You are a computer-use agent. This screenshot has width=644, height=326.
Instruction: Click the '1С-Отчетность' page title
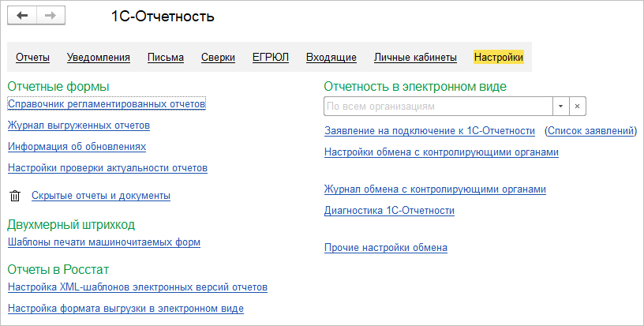163,17
